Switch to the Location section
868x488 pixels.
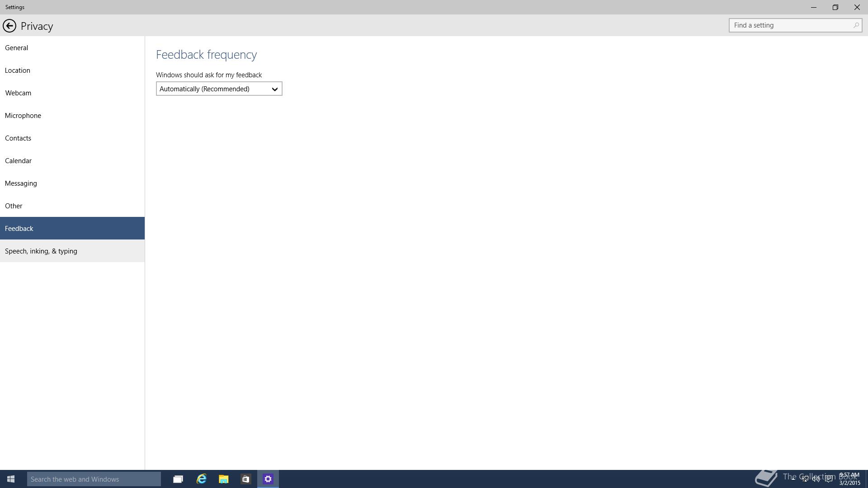[x=18, y=70]
